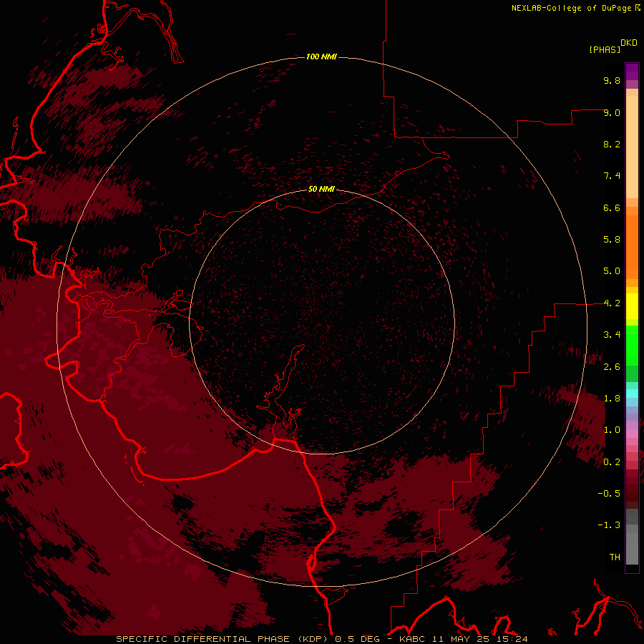Click the 4.2 value on the color scale
Screen dimensions: 644x644
(x=612, y=303)
